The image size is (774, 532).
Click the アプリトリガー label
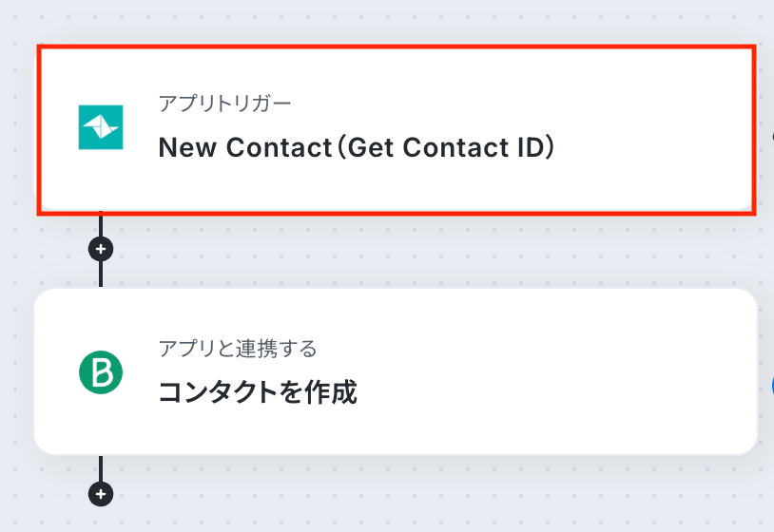point(224,104)
